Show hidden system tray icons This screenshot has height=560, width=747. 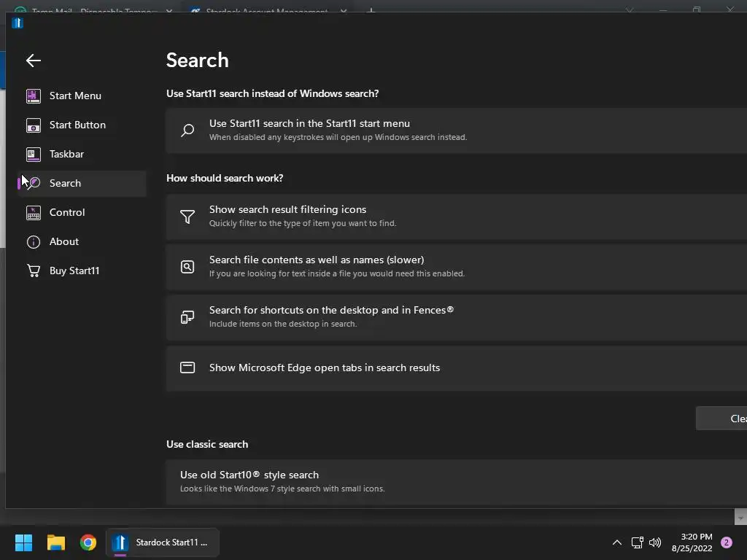[x=617, y=542]
